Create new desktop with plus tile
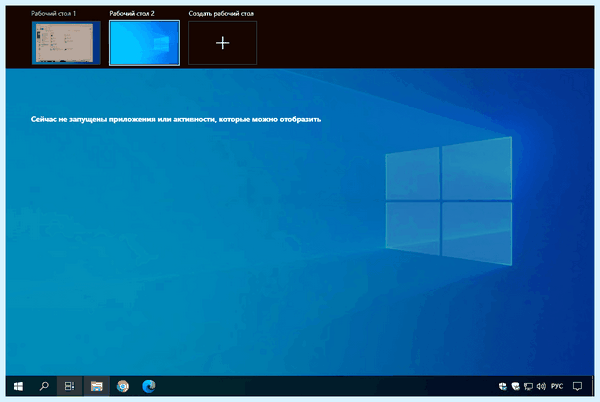Image resolution: width=600 pixels, height=402 pixels. (223, 43)
